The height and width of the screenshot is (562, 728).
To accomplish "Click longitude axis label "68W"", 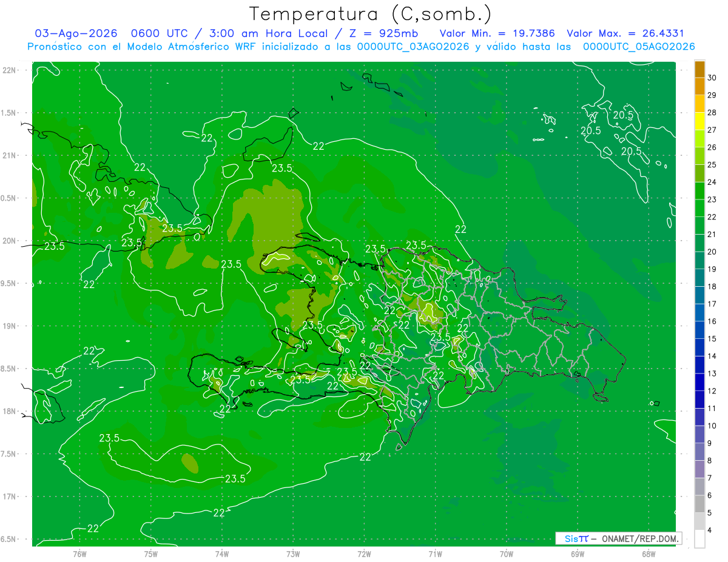I will coord(649,554).
